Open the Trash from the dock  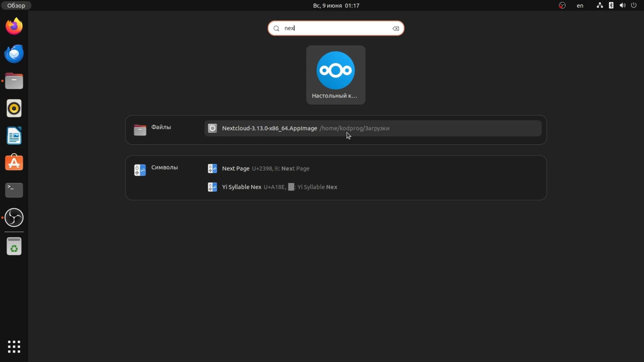tap(14, 246)
